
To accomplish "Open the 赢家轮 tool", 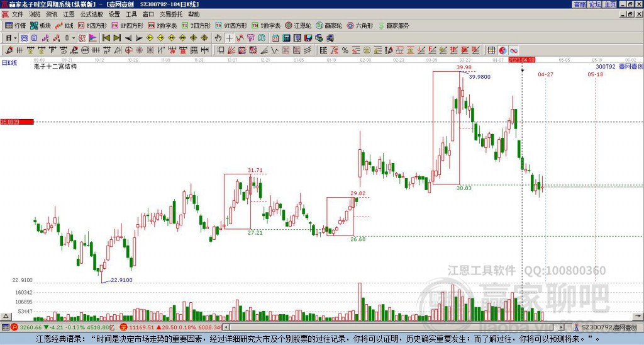I will (329, 25).
